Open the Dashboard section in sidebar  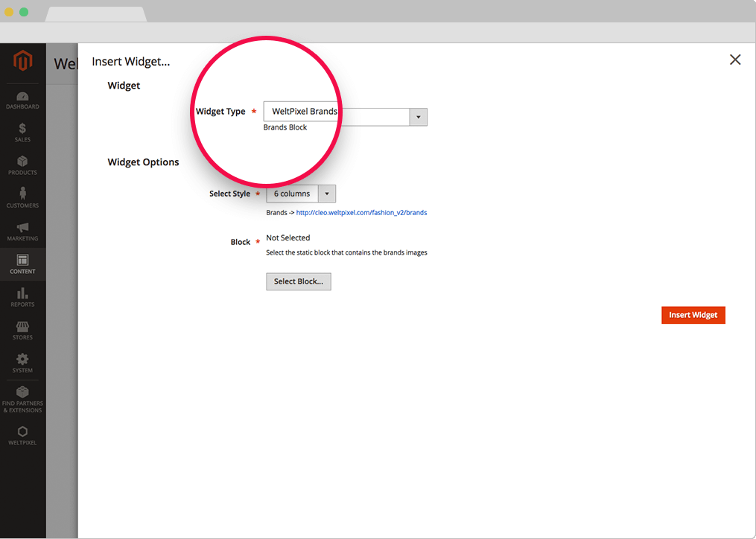22,101
